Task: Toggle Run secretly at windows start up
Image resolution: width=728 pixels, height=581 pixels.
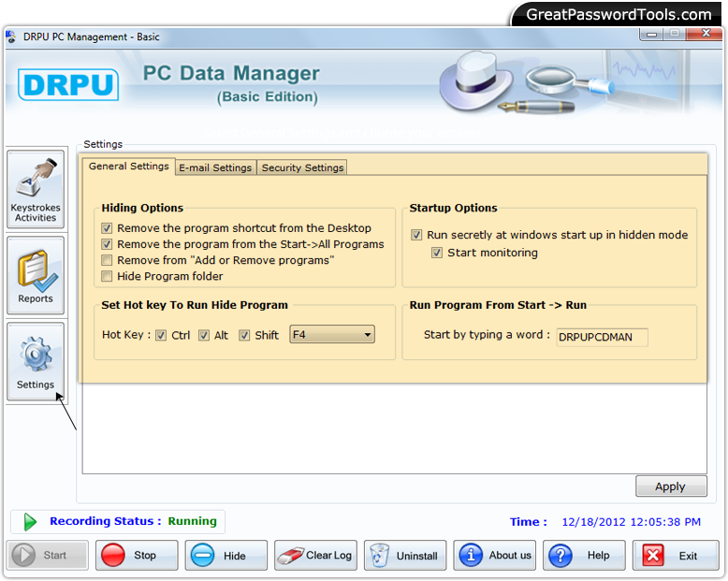Action: tap(416, 235)
